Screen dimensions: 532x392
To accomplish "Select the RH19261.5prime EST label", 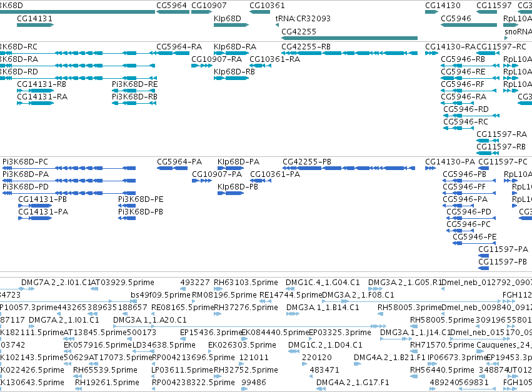I will [x=107, y=383].
